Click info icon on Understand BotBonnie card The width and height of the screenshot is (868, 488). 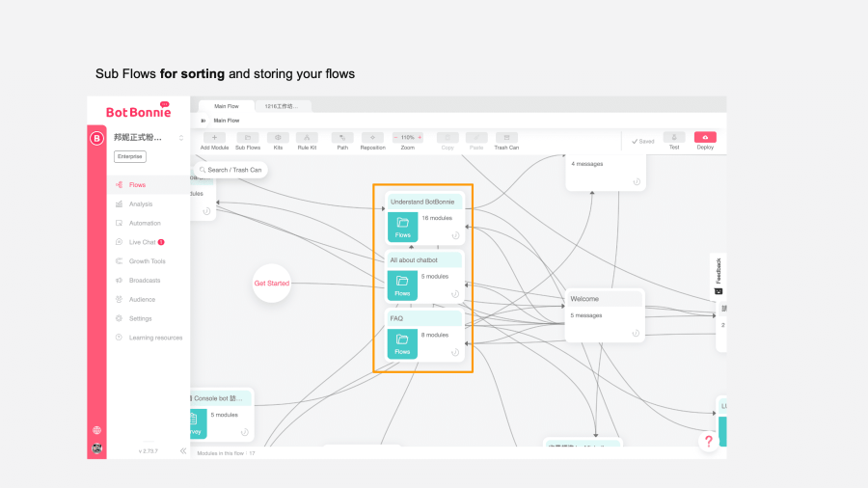pyautogui.click(x=455, y=235)
